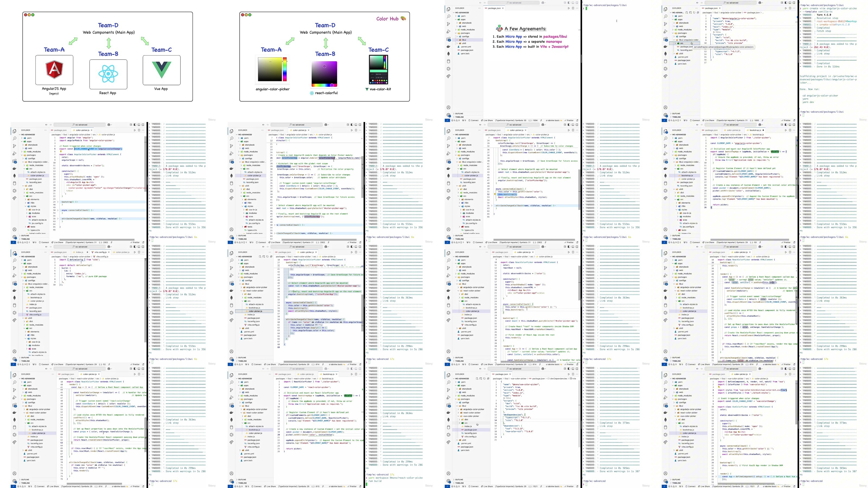Viewport: 868px width, 488px height.
Task: Click Explorer icon in the yarn create vite window
Action: [x=665, y=9]
